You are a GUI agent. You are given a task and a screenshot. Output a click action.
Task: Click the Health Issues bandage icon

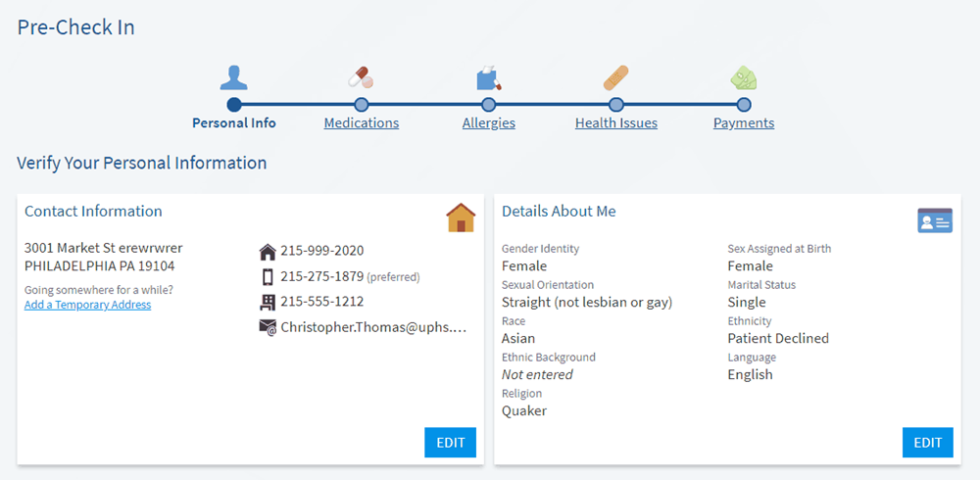(615, 77)
